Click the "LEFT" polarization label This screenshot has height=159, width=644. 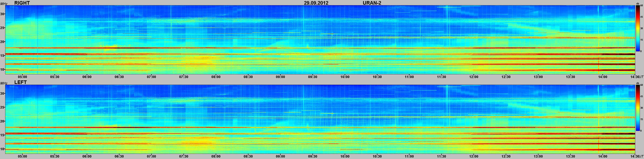tap(20, 82)
